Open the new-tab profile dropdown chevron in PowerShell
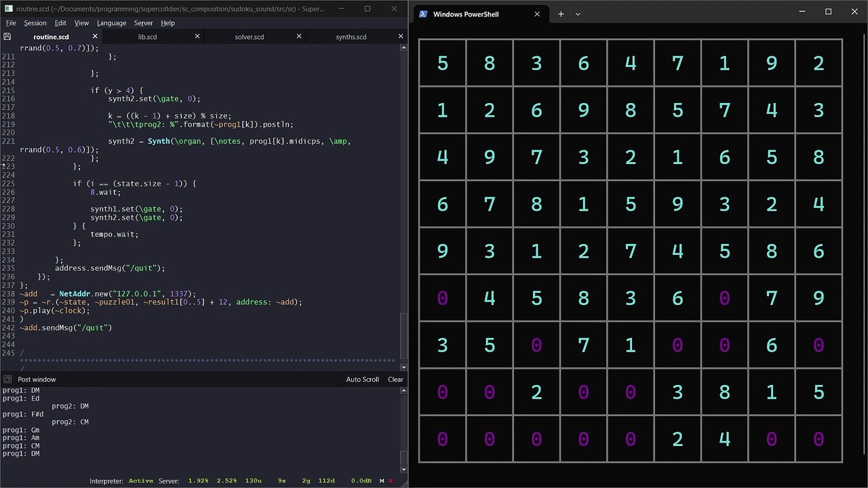This screenshot has width=868, height=488. pos(578,14)
